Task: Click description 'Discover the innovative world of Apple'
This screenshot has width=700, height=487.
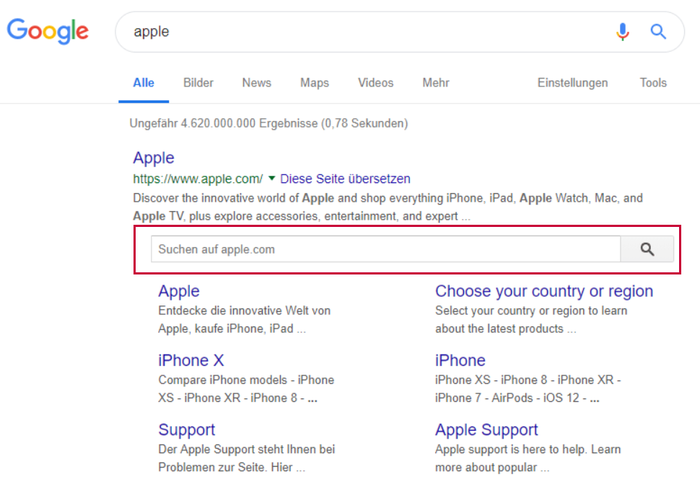Action: coord(233,198)
